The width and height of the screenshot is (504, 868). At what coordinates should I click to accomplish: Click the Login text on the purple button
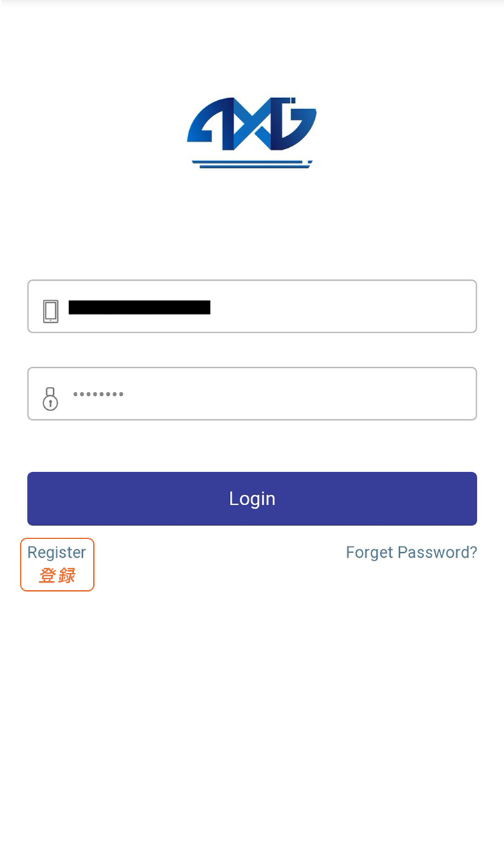click(252, 498)
